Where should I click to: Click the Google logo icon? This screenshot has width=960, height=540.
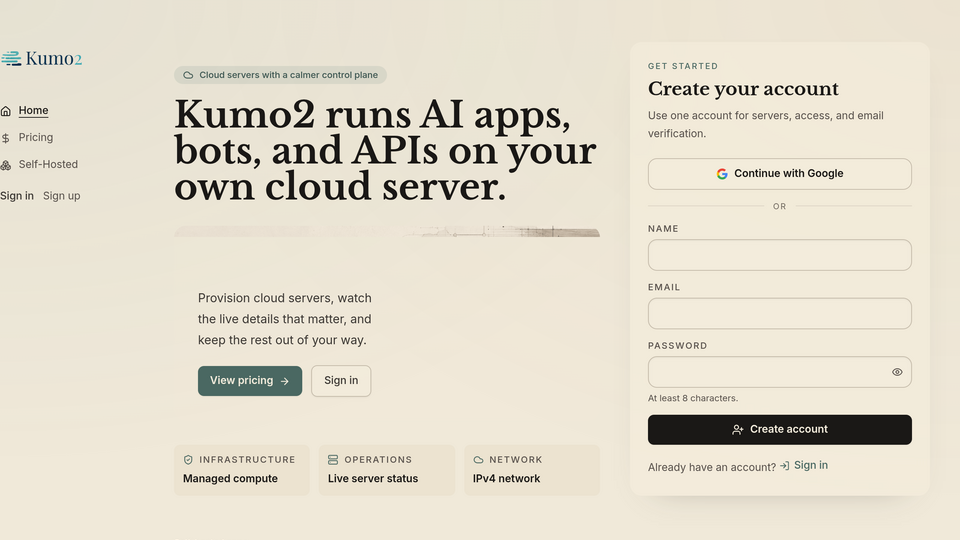click(722, 174)
